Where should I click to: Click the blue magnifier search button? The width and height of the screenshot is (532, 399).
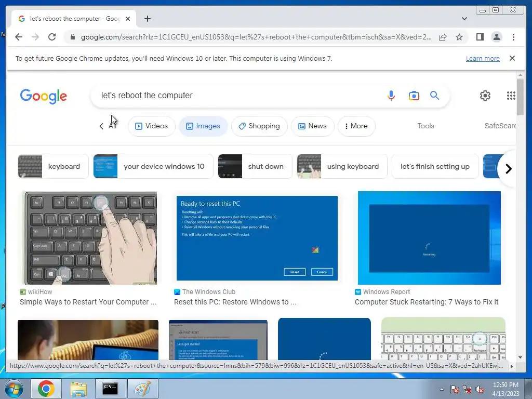click(434, 96)
